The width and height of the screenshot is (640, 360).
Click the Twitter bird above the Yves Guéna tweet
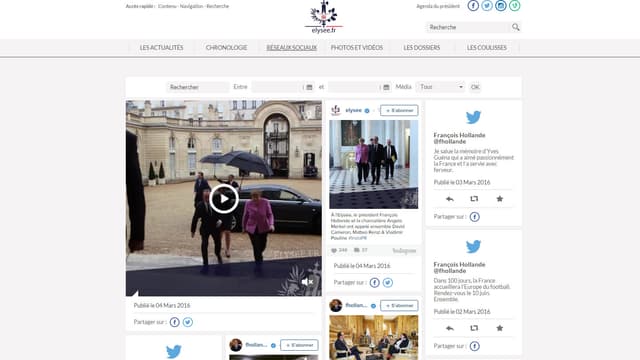(x=473, y=117)
